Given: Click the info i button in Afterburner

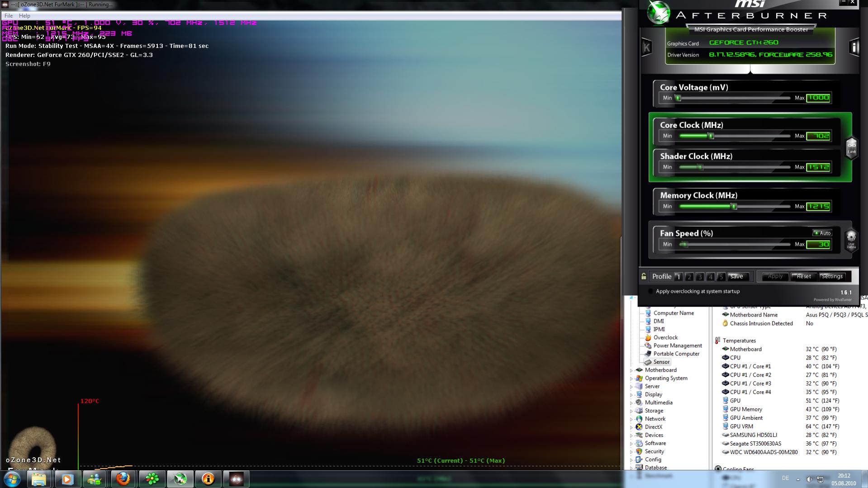Looking at the screenshot, I should point(854,47).
